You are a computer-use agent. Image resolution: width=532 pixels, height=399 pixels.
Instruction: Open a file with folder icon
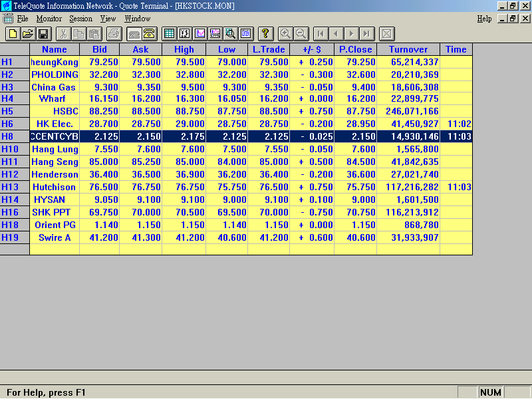tap(29, 34)
